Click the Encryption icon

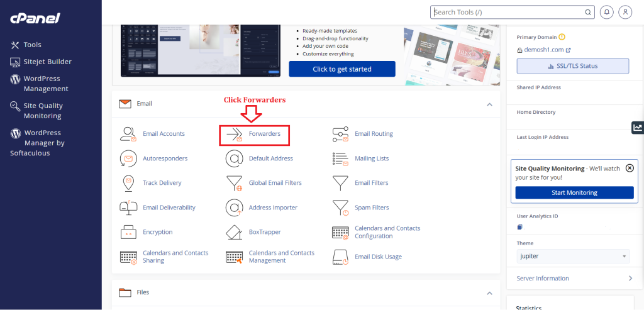click(128, 232)
